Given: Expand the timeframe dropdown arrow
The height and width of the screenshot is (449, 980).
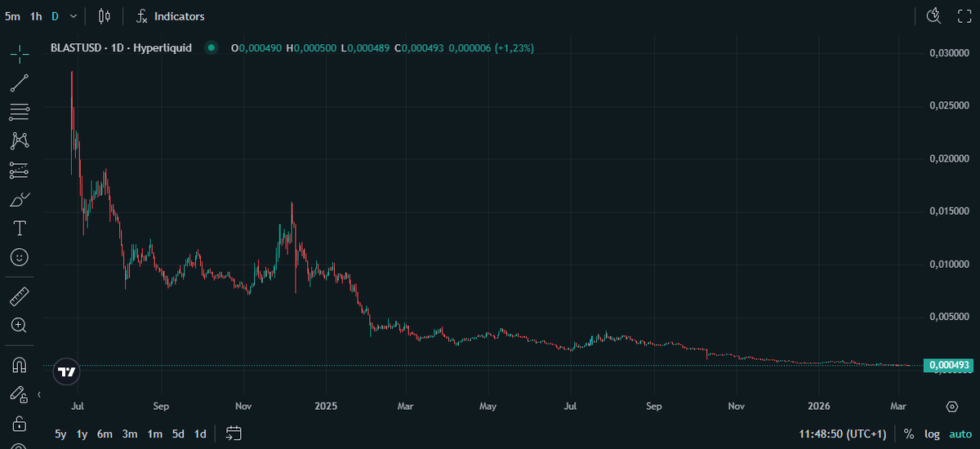Looking at the screenshot, I should 73,16.
